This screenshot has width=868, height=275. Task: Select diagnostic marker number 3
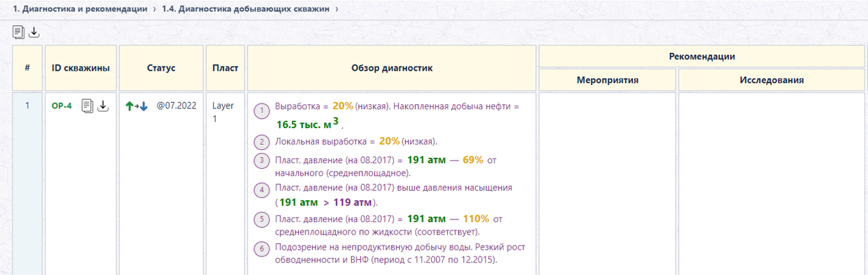click(261, 161)
